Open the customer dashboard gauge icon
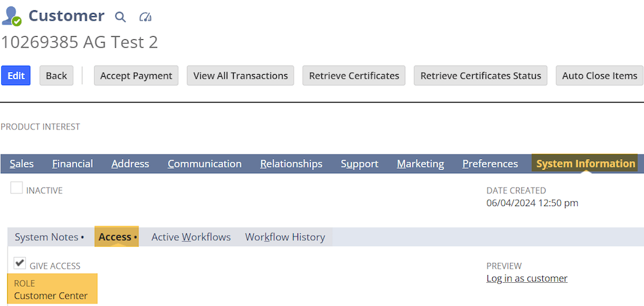 pyautogui.click(x=146, y=17)
